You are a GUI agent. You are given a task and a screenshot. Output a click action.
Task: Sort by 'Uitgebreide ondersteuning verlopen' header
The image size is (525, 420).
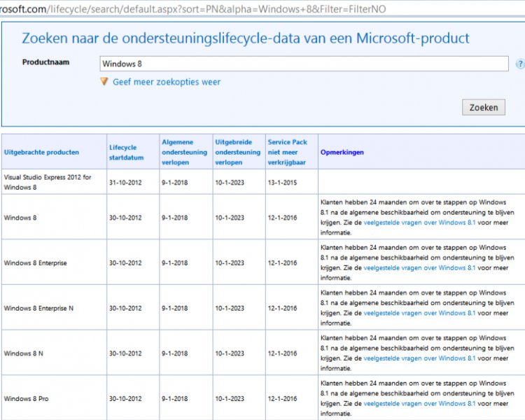238,152
